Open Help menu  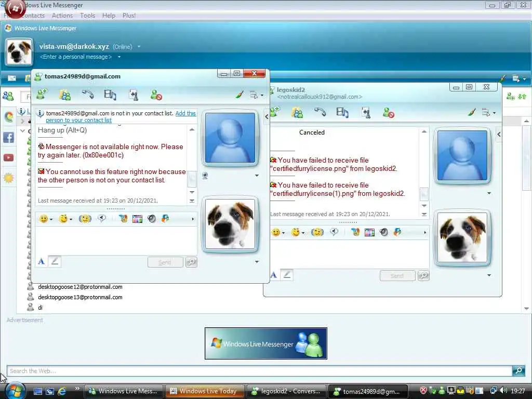[x=109, y=15]
